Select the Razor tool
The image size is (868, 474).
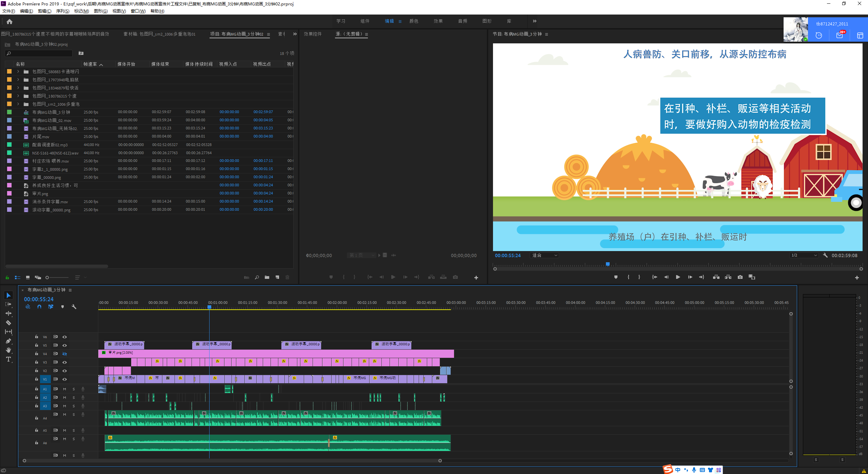pyautogui.click(x=8, y=323)
